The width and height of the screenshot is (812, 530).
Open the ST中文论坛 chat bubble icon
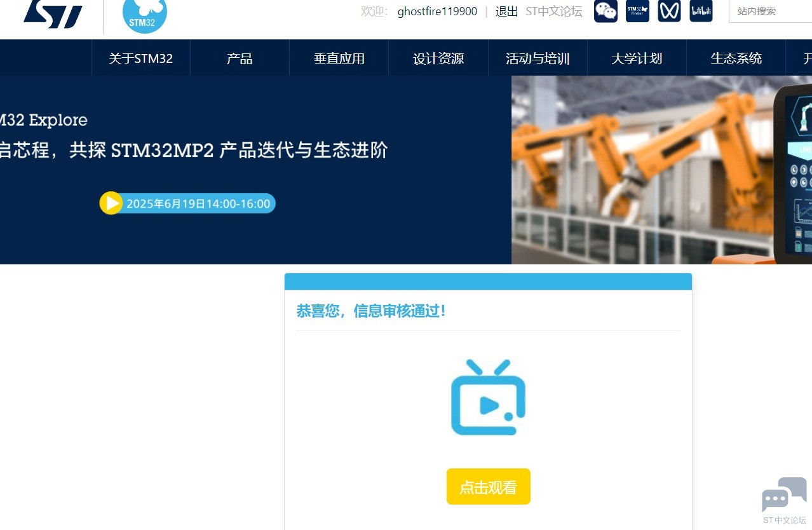point(785,501)
